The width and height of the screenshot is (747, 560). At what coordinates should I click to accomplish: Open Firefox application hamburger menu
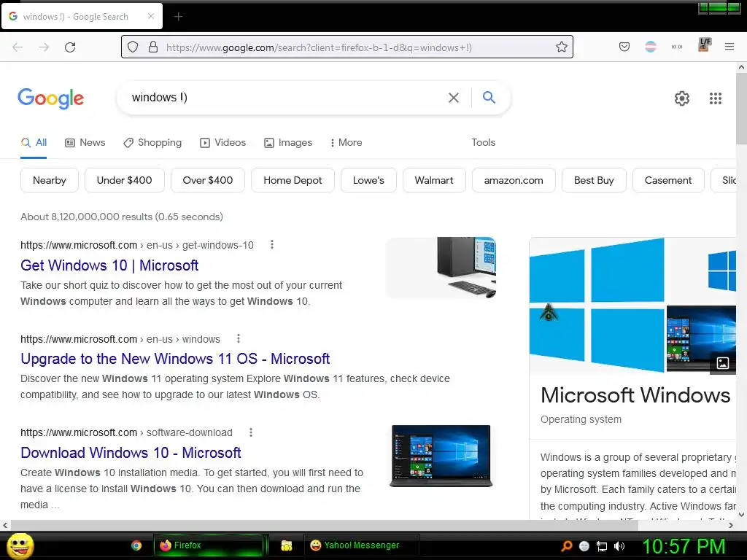729,47
